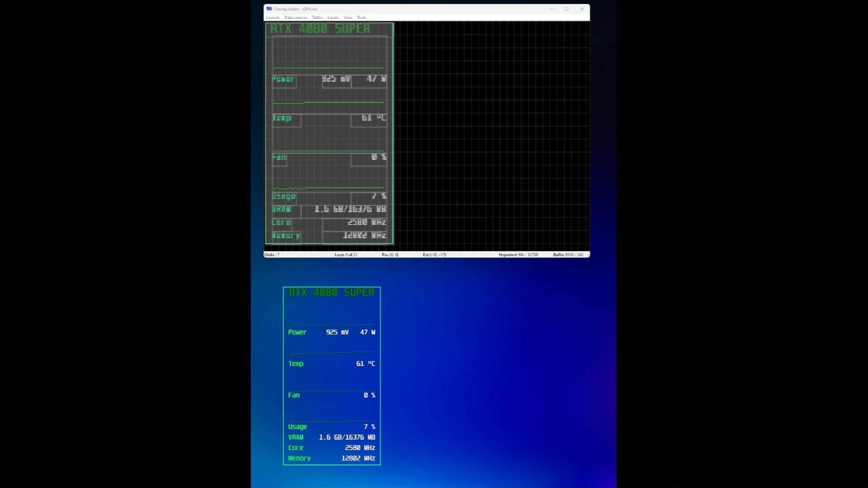868x488 pixels.
Task: Click "12802 MHz" in the desktop overlay
Action: (359, 458)
